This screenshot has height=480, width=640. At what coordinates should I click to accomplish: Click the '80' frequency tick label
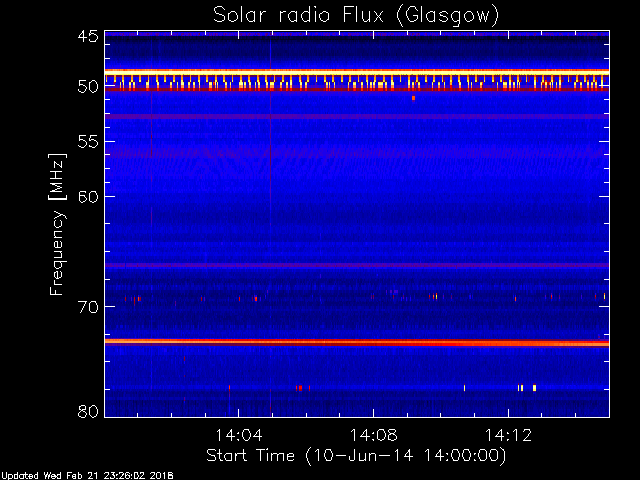point(88,411)
